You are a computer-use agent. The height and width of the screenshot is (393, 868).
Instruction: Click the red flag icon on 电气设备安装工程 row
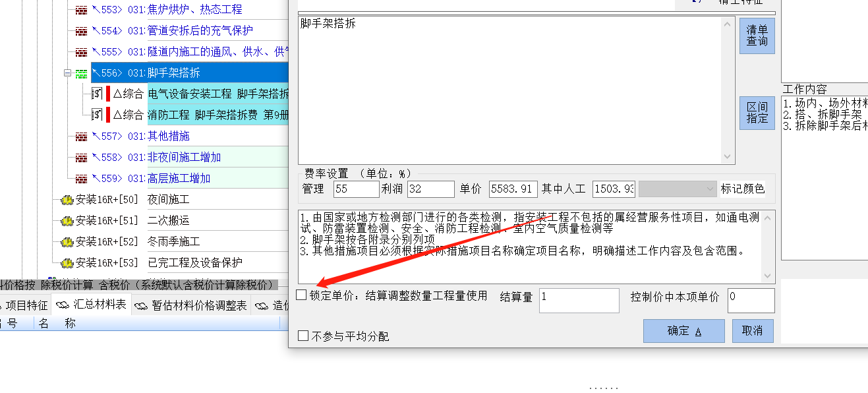pyautogui.click(x=107, y=94)
